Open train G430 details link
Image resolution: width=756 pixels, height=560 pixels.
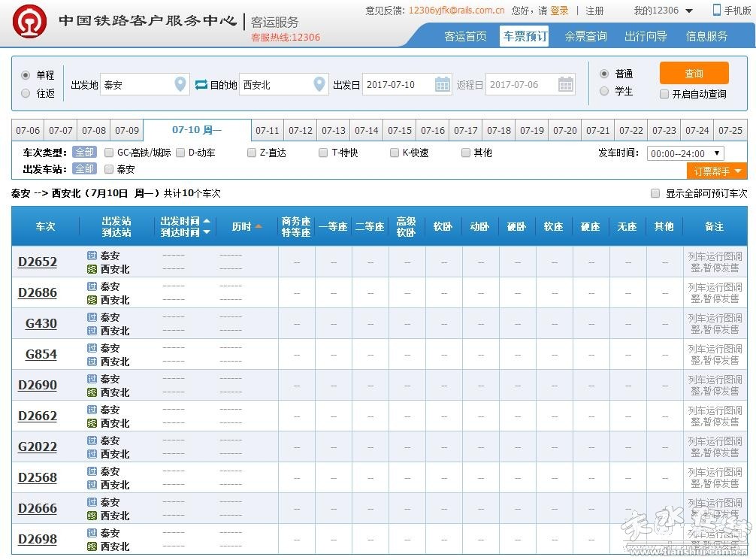pos(41,323)
